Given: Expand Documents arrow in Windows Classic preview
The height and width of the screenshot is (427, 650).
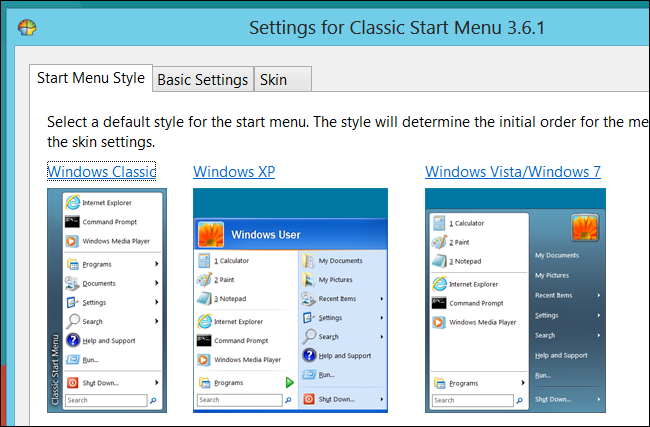Looking at the screenshot, I should pos(156,283).
